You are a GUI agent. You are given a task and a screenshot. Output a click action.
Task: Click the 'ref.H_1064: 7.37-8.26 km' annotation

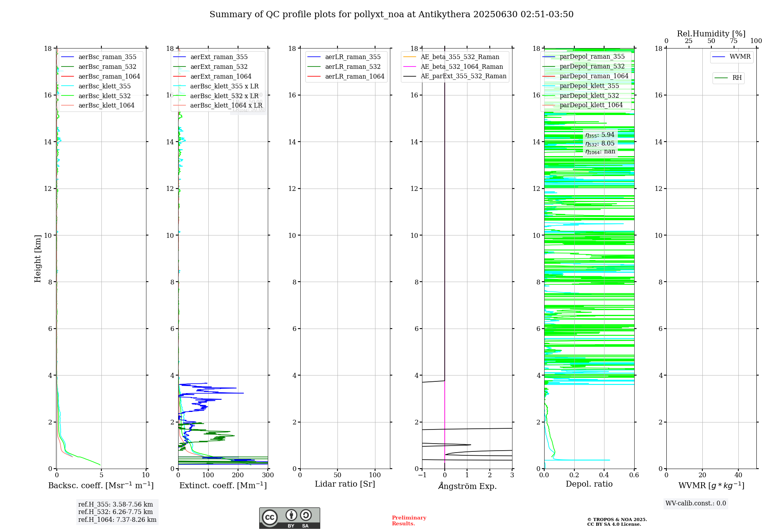coord(117,520)
